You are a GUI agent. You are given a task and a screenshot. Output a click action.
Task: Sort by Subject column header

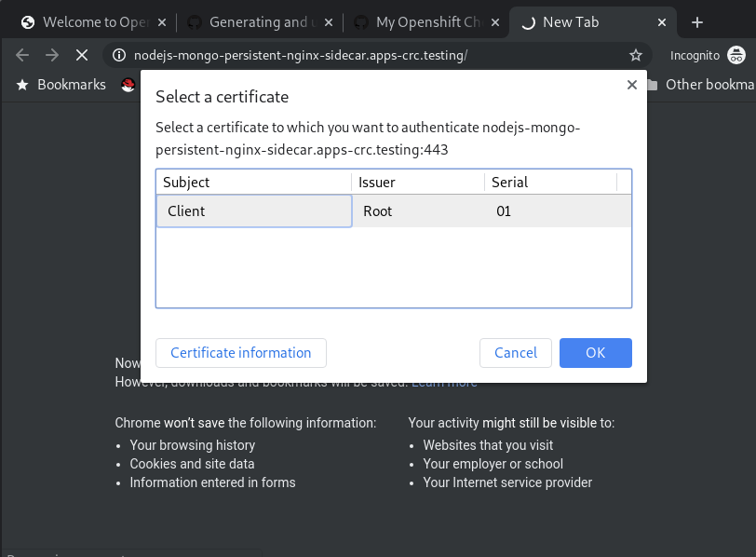(254, 183)
